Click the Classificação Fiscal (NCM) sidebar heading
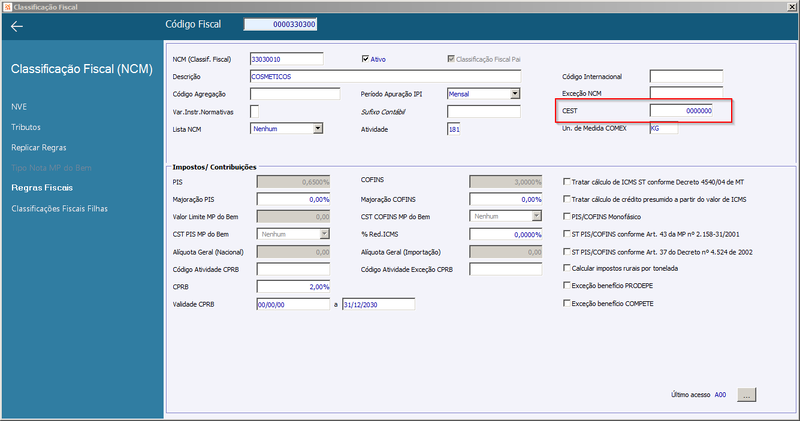Screen dimensions: 800x421 click(82, 69)
